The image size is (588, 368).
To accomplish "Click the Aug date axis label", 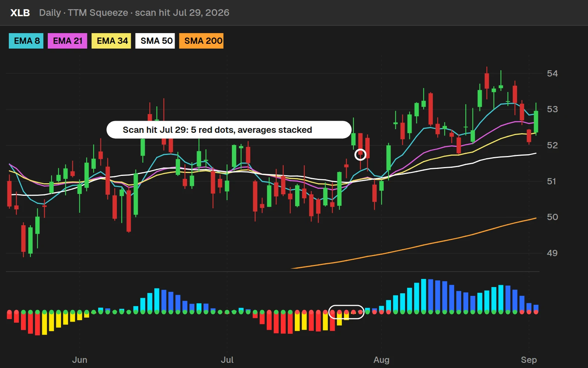I will 381,360.
